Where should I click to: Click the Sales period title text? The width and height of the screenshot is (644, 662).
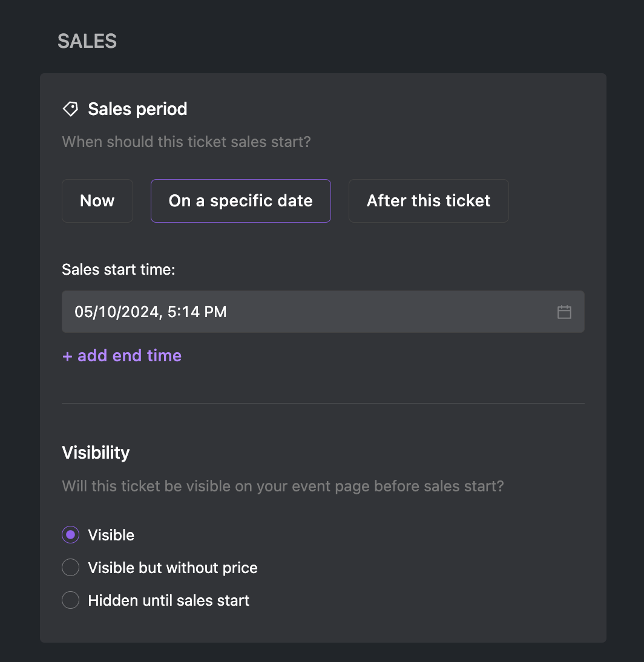[x=137, y=109]
